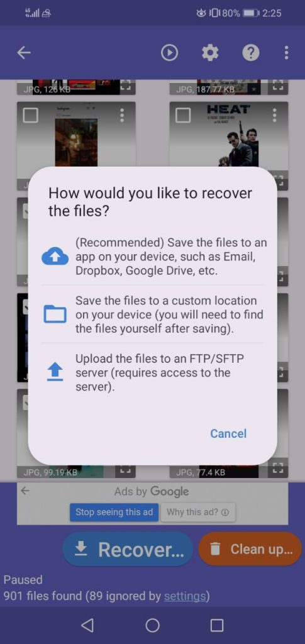Tap the orange Clean up button
The height and width of the screenshot is (644, 305).
[250, 549]
